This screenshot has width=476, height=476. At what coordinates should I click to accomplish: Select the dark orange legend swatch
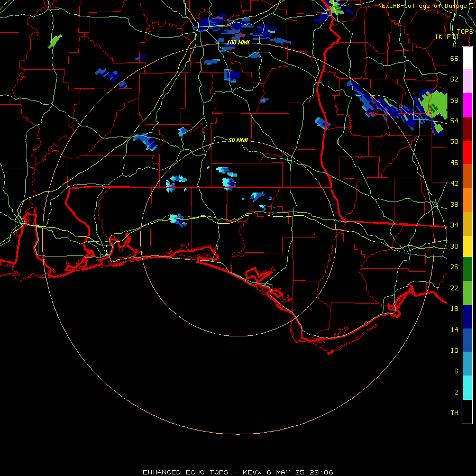(467, 176)
